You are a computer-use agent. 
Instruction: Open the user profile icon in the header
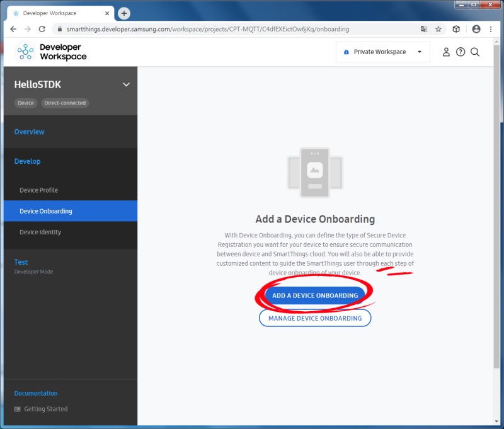[446, 52]
